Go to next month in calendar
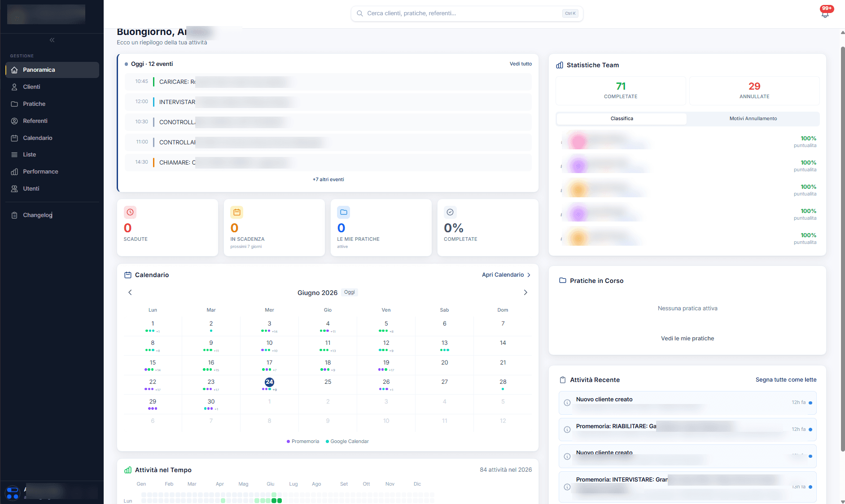The image size is (845, 504). pyautogui.click(x=525, y=292)
